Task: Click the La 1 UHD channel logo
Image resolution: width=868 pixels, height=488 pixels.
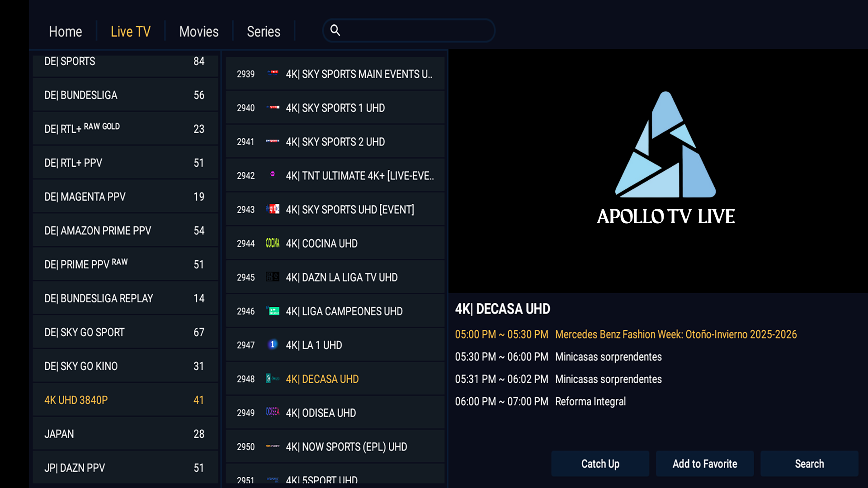Action: pos(273,345)
